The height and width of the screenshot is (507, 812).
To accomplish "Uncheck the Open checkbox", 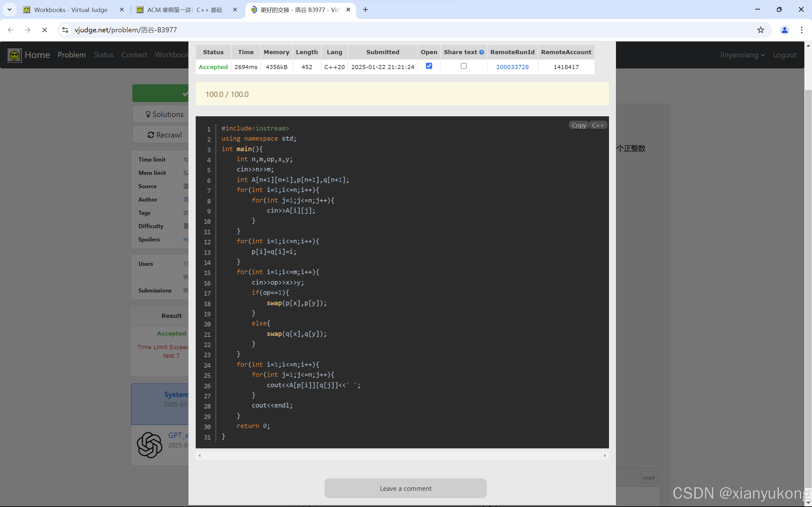I will (x=429, y=66).
